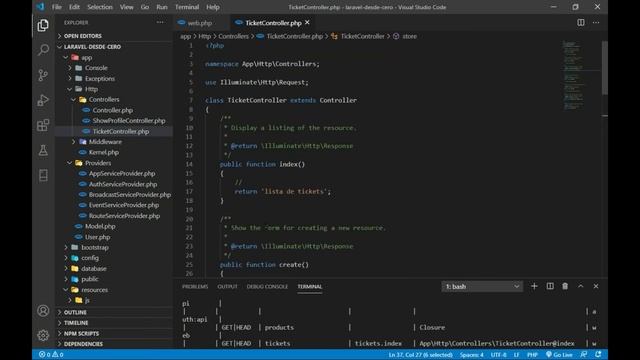This screenshot has width=640, height=360.
Task: Open ShowProfileController.php in the explorer
Action: click(129, 121)
